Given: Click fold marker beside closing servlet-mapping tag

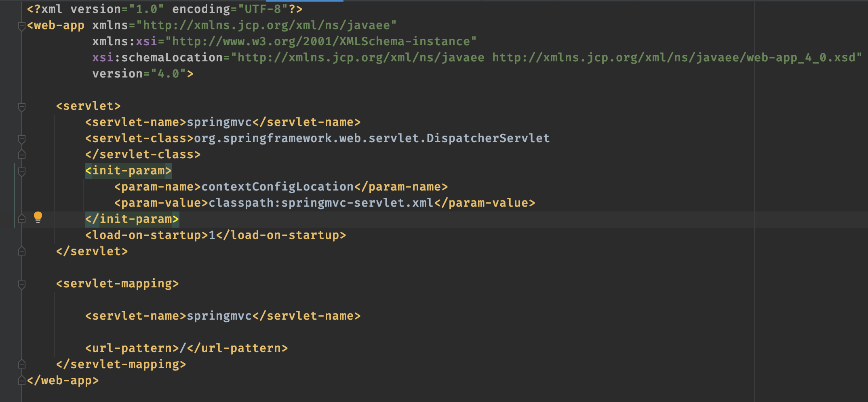Looking at the screenshot, I should [22, 364].
